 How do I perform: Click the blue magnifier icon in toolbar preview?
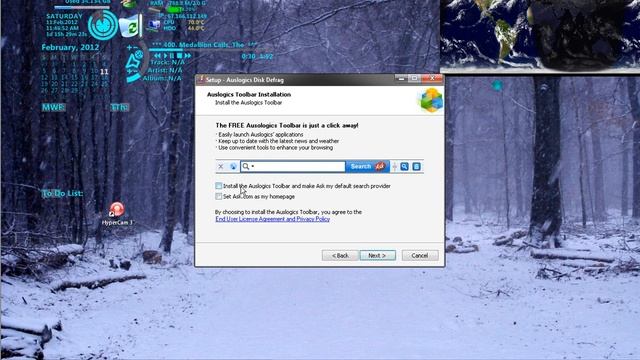click(x=404, y=167)
